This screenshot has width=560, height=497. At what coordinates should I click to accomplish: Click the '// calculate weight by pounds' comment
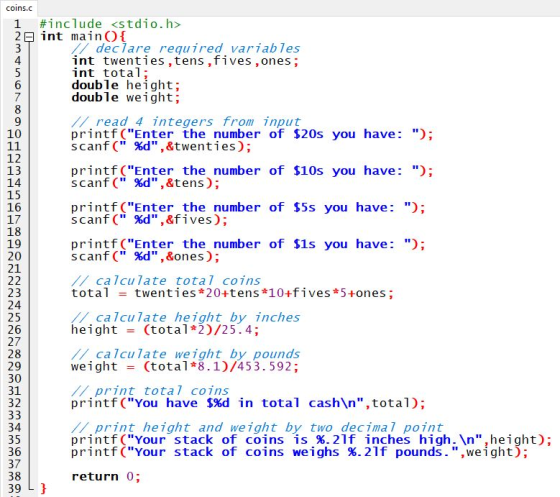(x=185, y=354)
